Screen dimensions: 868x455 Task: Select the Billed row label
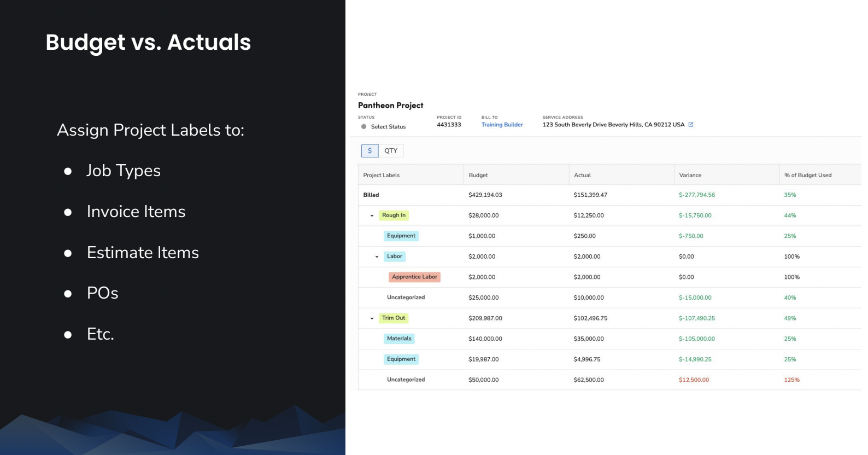coord(371,195)
